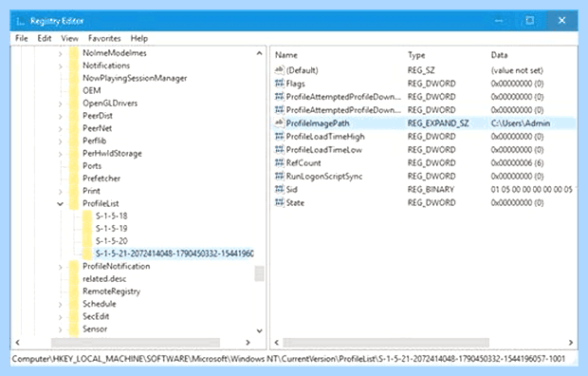
Task: Click the folder icon of OpenGLDrivers
Action: point(74,103)
